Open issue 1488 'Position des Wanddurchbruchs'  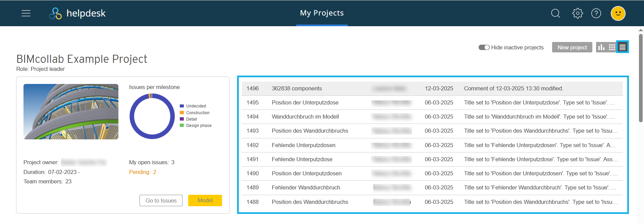pos(432,202)
